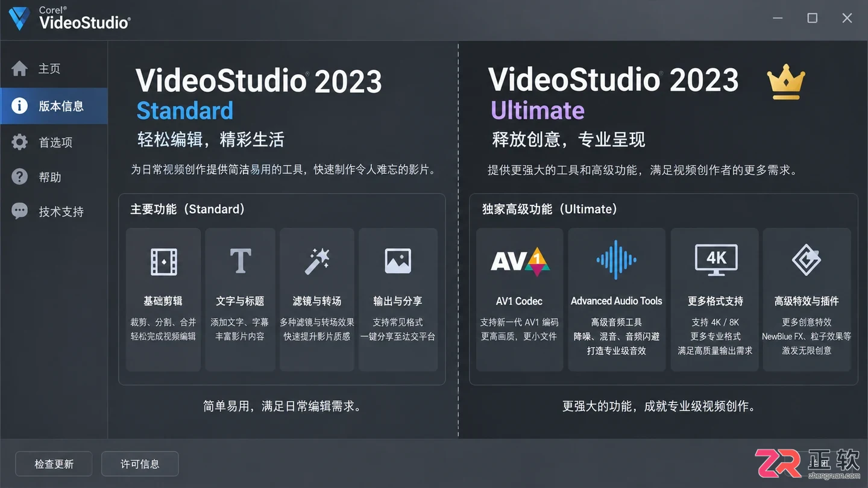Screen dimensions: 868x488
Task: Click the 独家高级功能（Ultimate）heading
Action: click(x=550, y=209)
